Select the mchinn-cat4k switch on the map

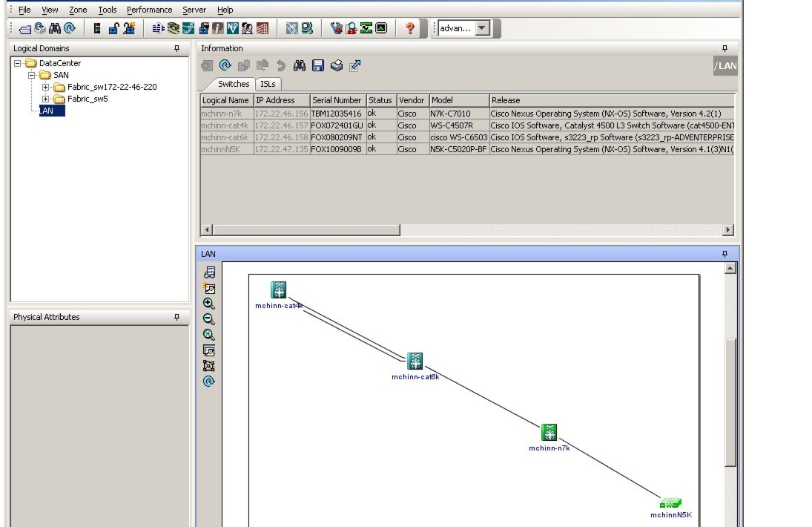pyautogui.click(x=278, y=289)
